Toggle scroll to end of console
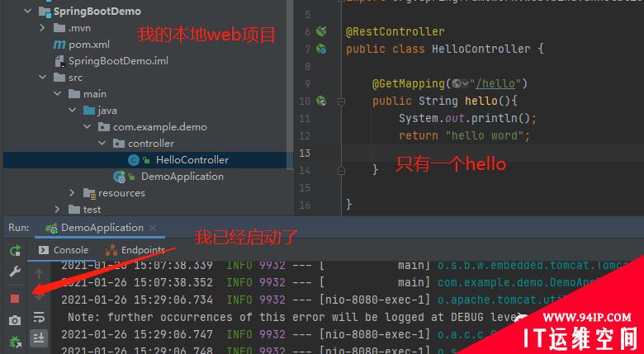This screenshot has height=354, width=644. [39, 337]
